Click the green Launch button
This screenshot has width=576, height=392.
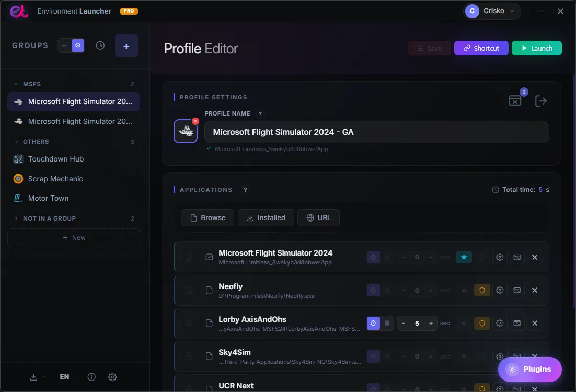pos(537,48)
